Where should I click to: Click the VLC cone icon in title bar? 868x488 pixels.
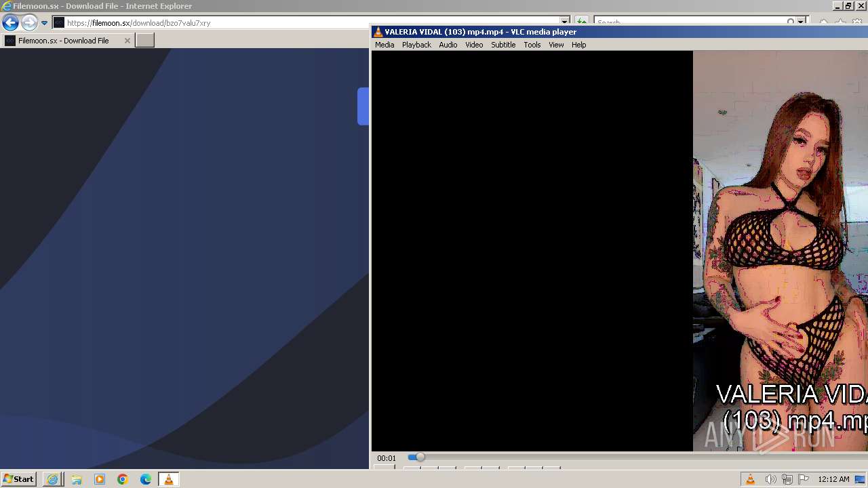pos(378,32)
